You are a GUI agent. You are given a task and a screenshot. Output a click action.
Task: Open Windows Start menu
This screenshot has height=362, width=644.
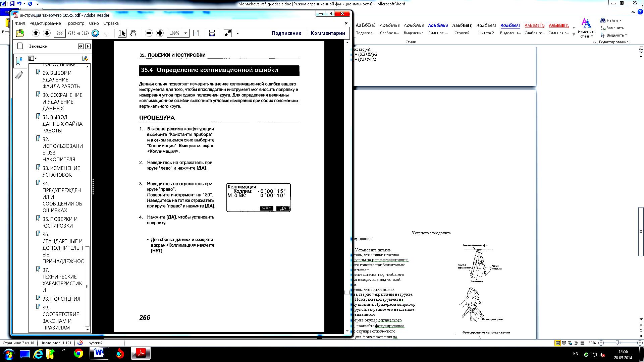coord(8,354)
